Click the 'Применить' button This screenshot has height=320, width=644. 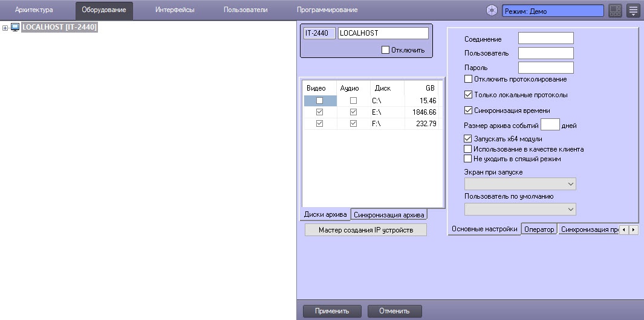pos(332,311)
